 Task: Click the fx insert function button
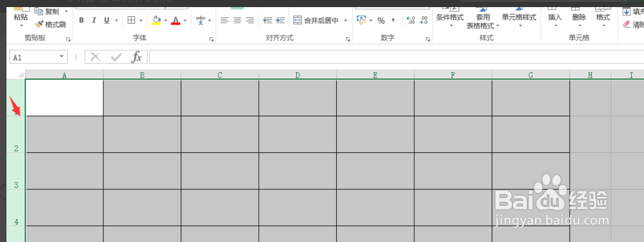pos(136,57)
